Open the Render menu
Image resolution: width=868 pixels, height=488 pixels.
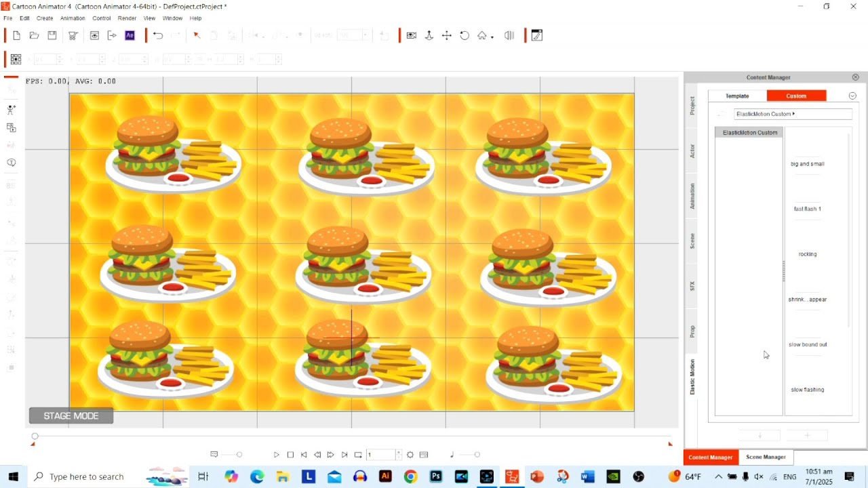pyautogui.click(x=127, y=18)
